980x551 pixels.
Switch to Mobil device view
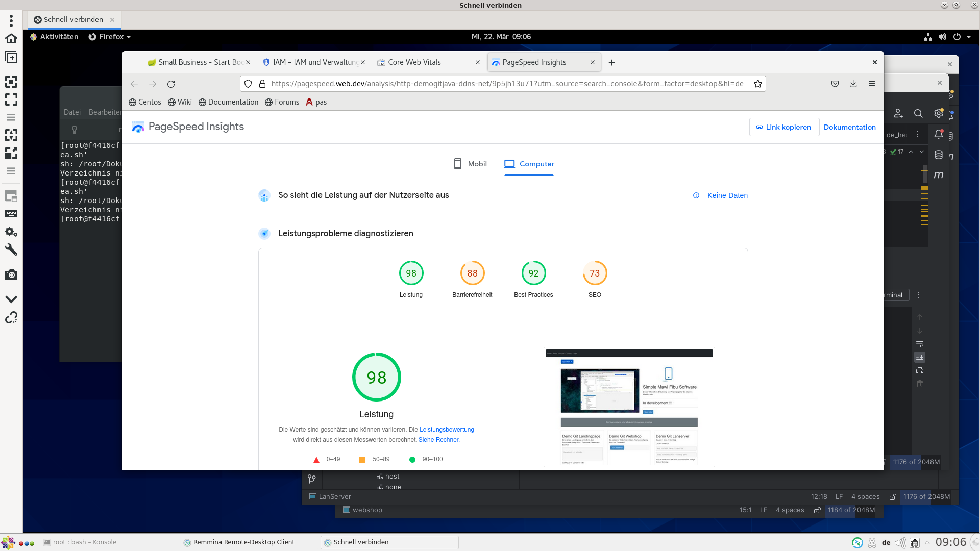470,164
